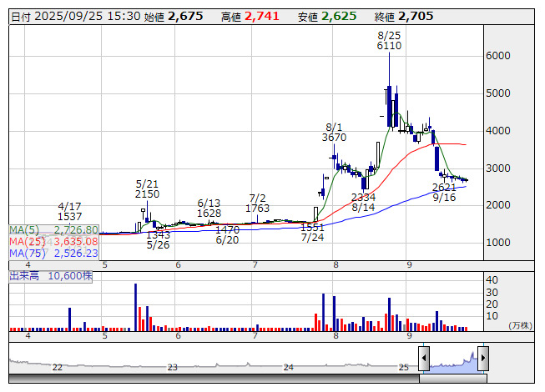Click year 23 in the overview timeline

coord(173,367)
